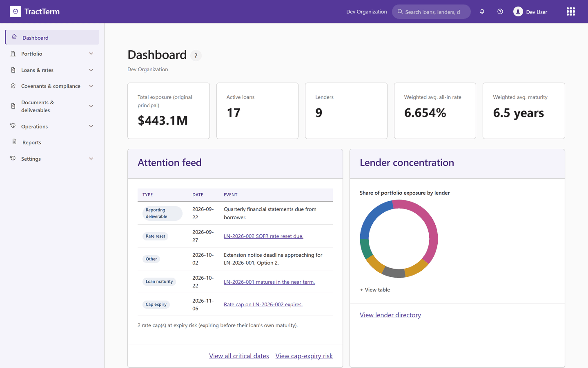Image resolution: width=588 pixels, height=368 pixels.
Task: Click the Active loans value 17
Action: pos(234,113)
